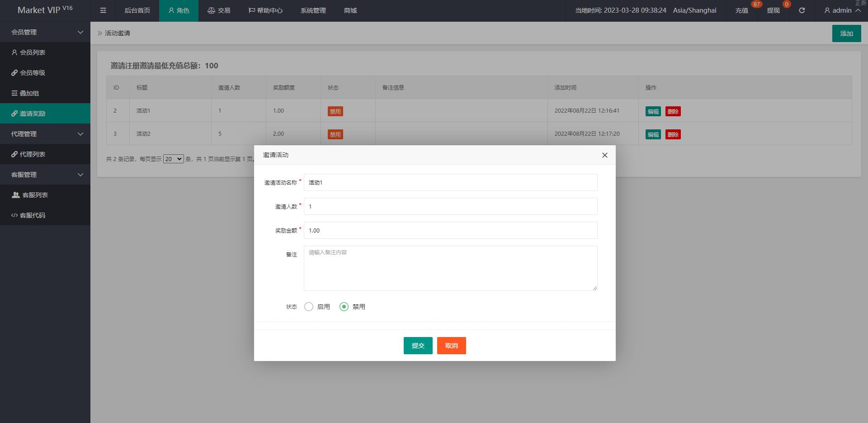Switch to the 交易 top menu
This screenshot has width=868, height=423.
click(x=219, y=10)
